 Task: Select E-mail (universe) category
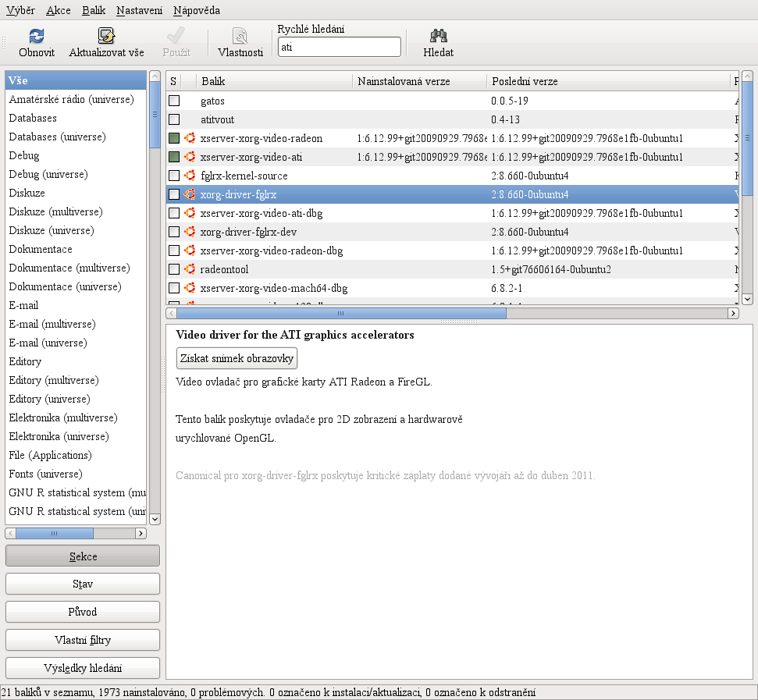76,343
